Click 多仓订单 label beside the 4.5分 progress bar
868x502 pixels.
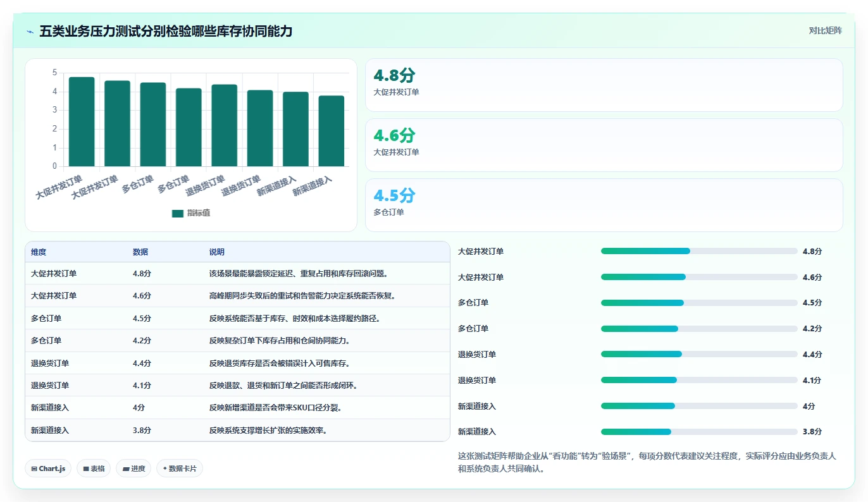(x=473, y=303)
